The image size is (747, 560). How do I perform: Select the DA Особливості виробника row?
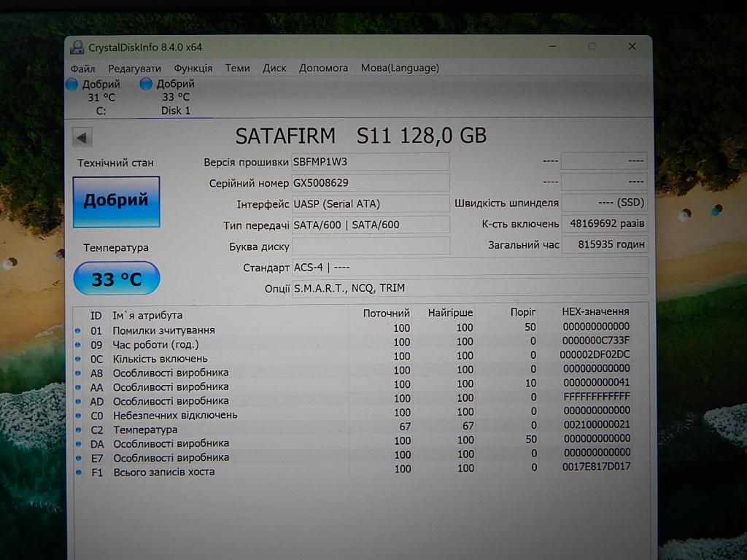pos(353,442)
